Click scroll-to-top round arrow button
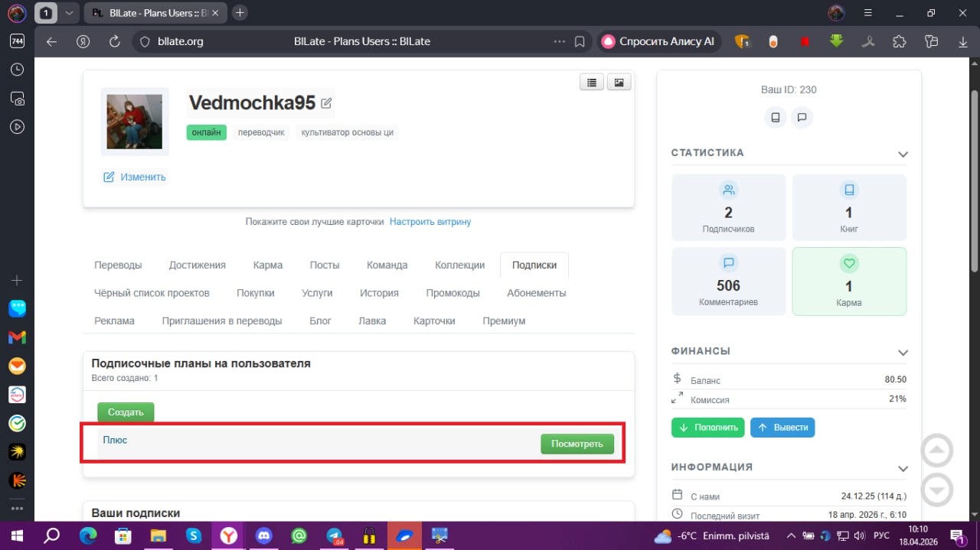The height and width of the screenshot is (550, 980). click(937, 451)
